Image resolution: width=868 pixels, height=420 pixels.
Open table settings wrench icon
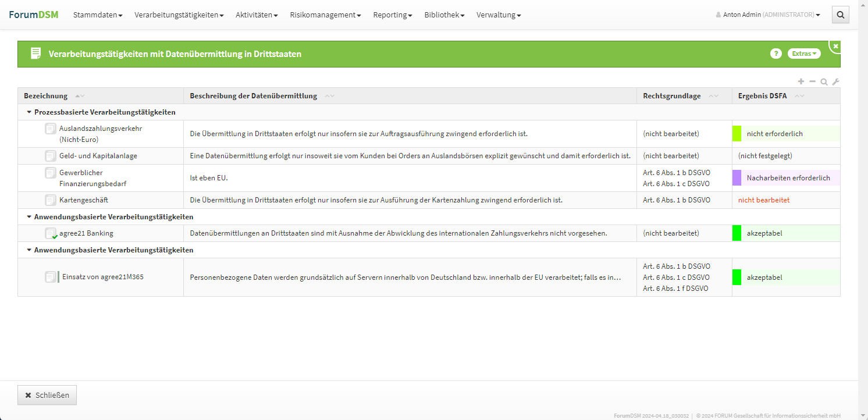point(835,82)
